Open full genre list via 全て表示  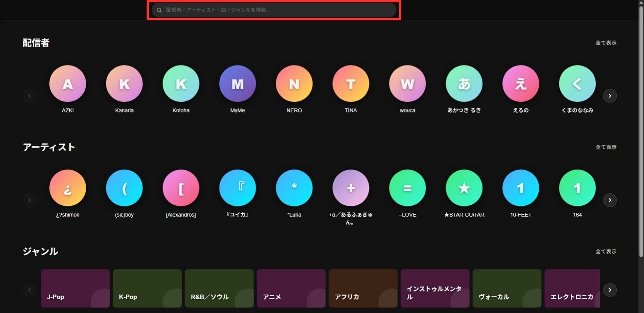click(x=606, y=252)
